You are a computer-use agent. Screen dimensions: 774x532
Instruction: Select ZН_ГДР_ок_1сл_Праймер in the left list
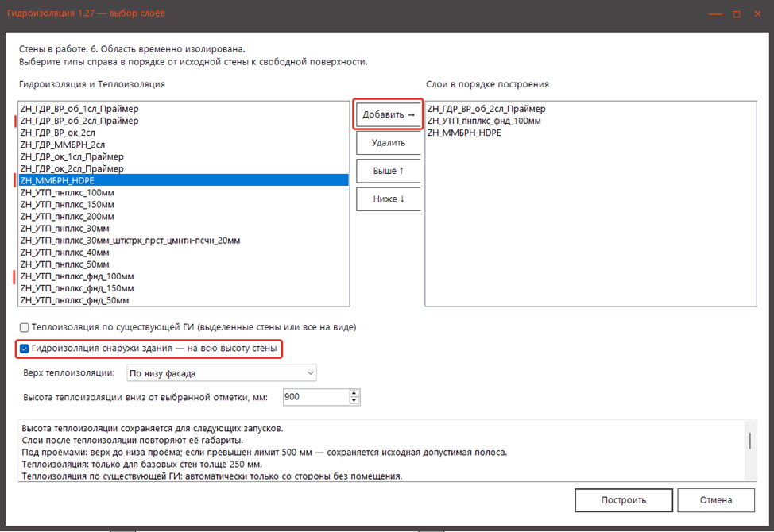click(184, 156)
